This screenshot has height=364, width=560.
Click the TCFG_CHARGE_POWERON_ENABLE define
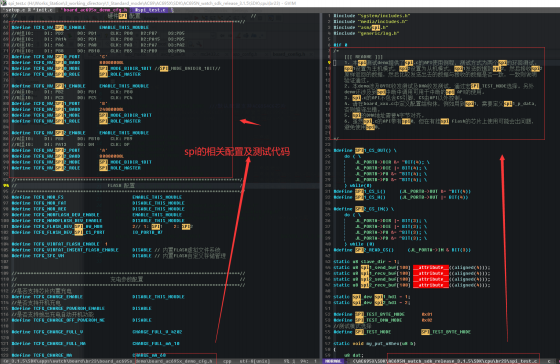pyautogui.click(x=81, y=308)
